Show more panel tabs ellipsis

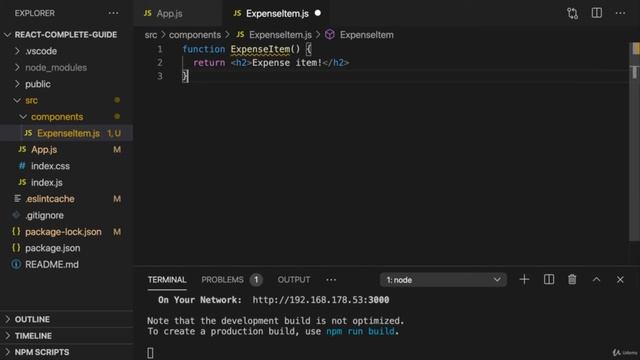pos(331,280)
